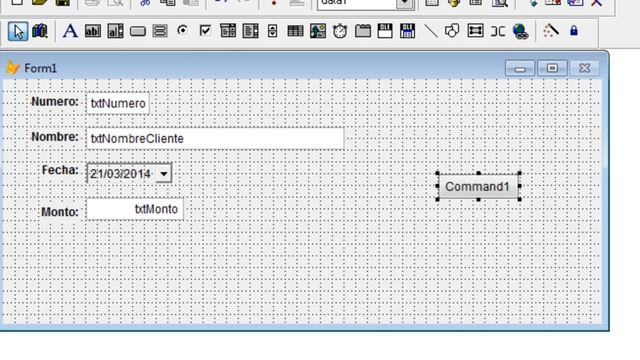This screenshot has width=640, height=360.
Task: Select the Monto: label
Action: (x=60, y=212)
